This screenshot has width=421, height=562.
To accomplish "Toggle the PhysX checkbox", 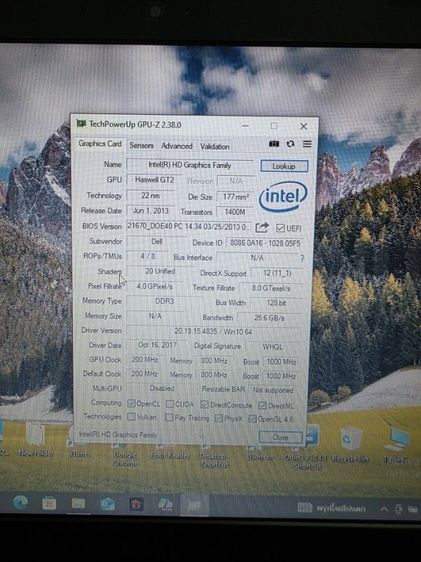I will tap(218, 418).
